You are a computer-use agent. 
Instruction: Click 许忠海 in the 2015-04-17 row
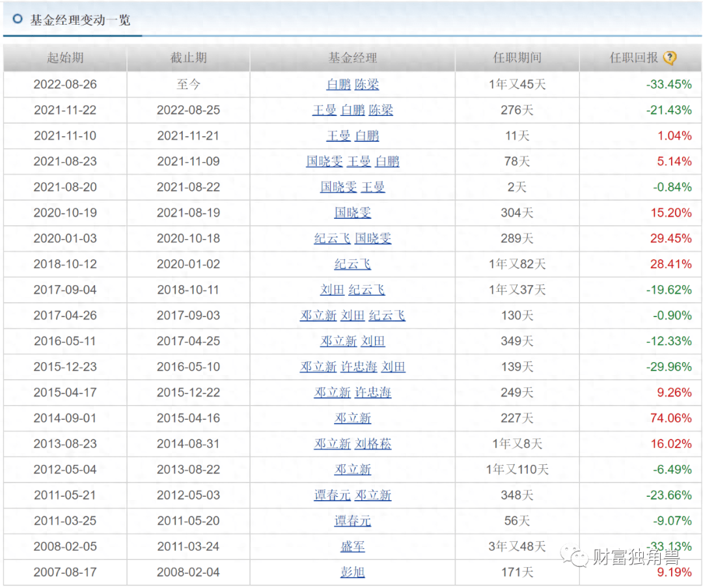[373, 393]
